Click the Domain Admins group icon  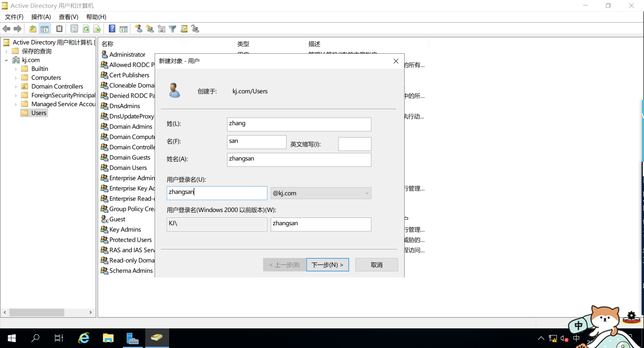[x=104, y=127]
